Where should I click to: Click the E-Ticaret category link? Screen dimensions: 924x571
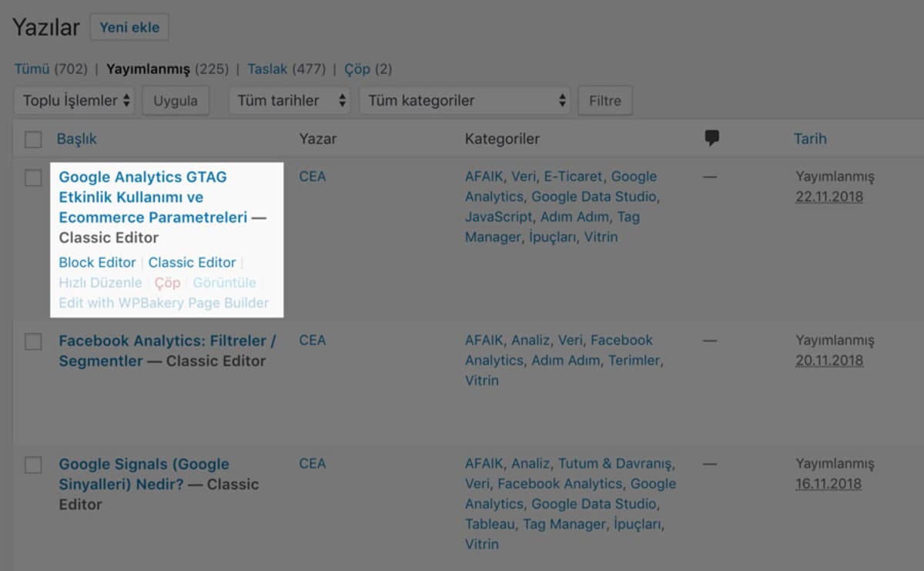pos(573,176)
